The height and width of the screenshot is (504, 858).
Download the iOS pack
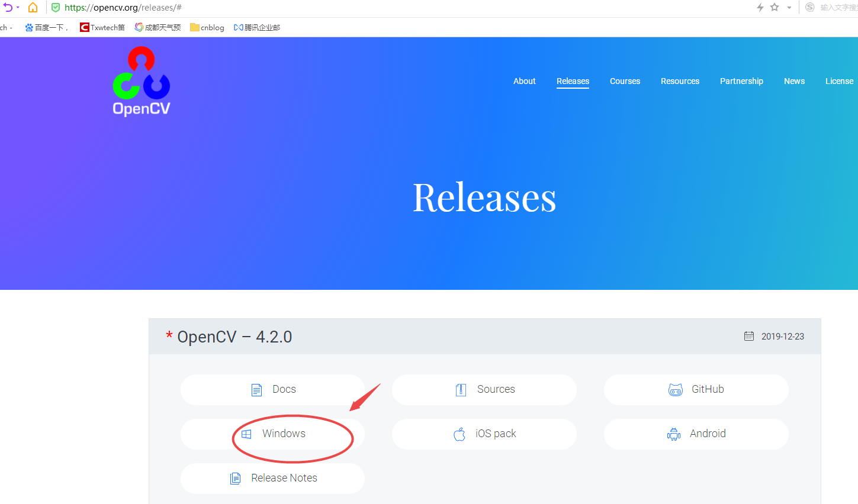coord(484,434)
